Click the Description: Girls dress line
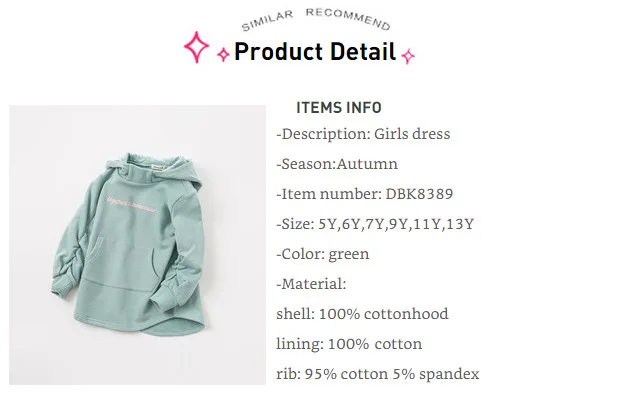Screen dimensions: 620x401 [x=363, y=134]
